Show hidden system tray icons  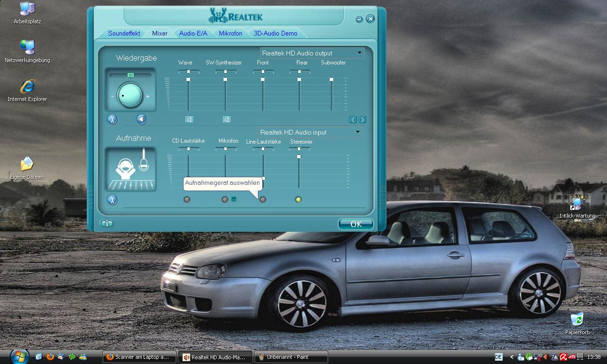[x=512, y=357]
